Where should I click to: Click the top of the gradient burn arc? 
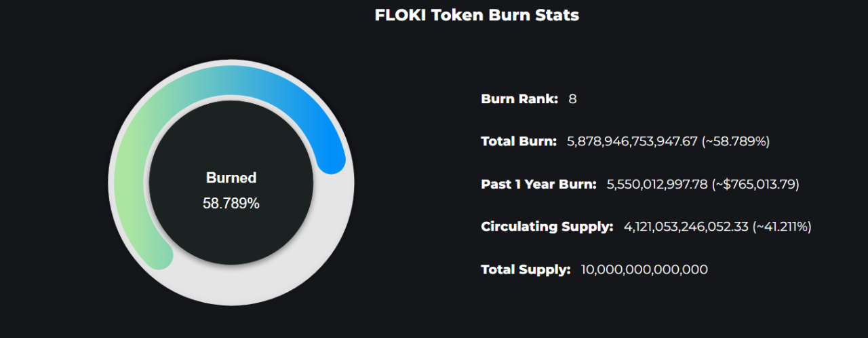pyautogui.click(x=231, y=79)
